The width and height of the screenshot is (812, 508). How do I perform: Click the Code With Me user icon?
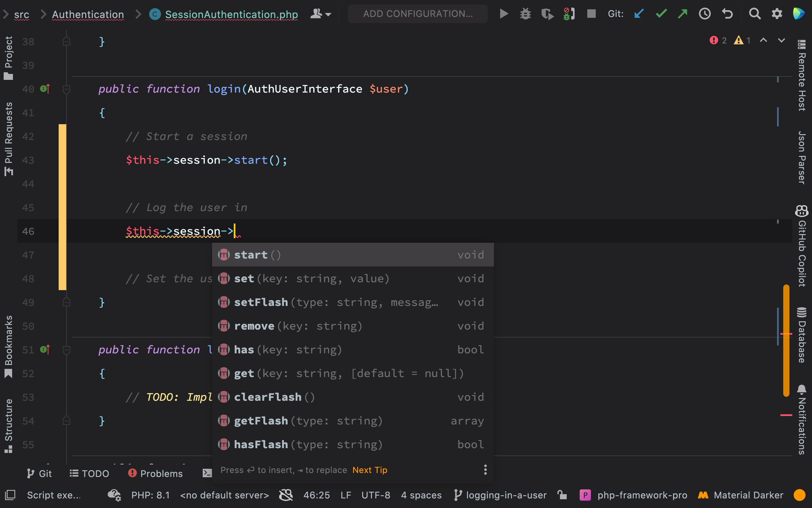[321, 14]
